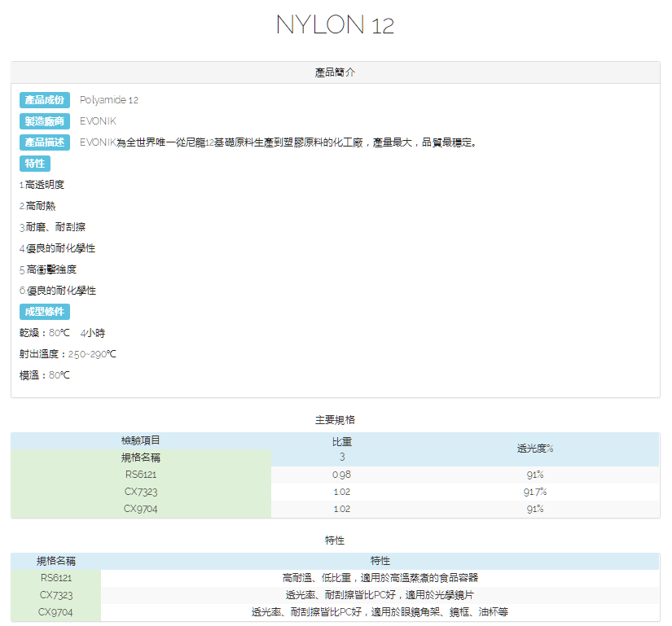Viewport: 672px width, 626px height.
Task: Select the 透光度% column header
Action: [x=535, y=449]
